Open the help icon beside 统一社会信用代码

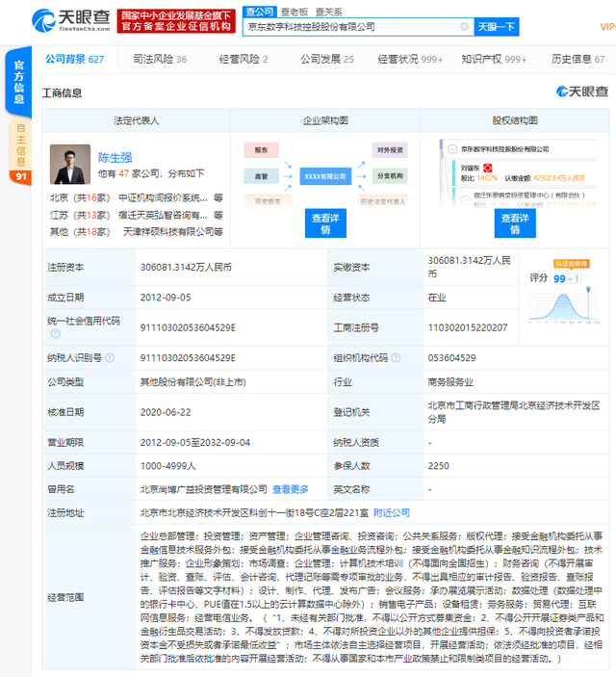click(55, 334)
